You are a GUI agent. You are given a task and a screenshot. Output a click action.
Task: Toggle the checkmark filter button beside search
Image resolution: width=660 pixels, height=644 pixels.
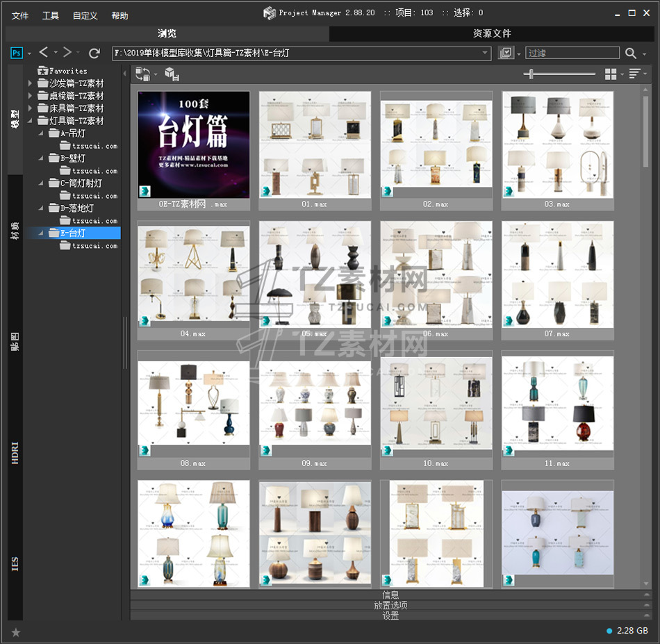pos(506,53)
